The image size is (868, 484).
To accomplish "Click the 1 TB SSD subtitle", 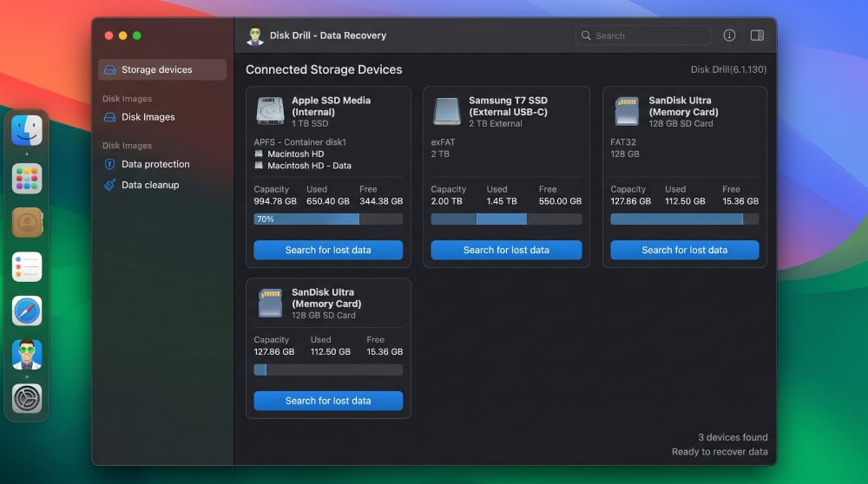I will 310,123.
